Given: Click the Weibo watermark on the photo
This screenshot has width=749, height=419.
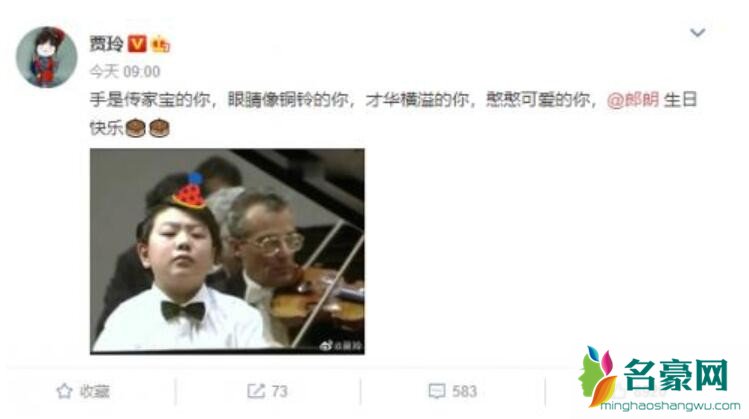Looking at the screenshot, I should coord(341,345).
